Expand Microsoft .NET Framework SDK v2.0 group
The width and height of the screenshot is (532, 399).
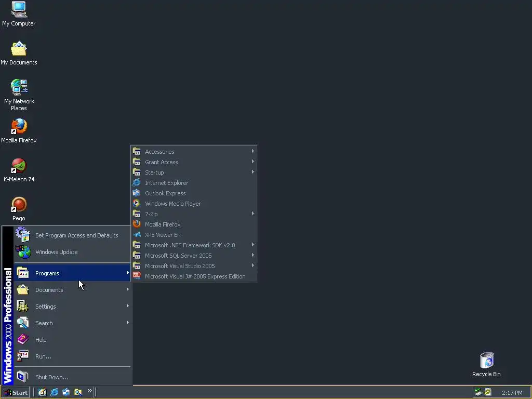click(x=194, y=245)
